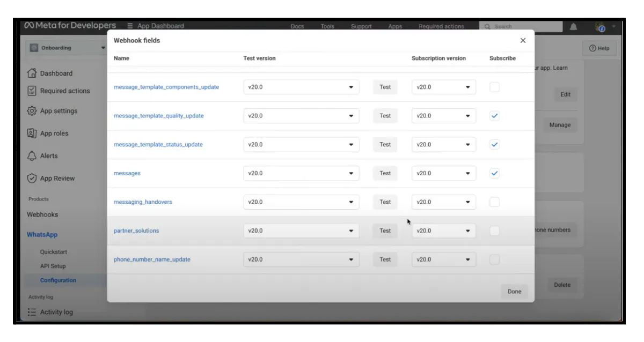Enable messaging_handovers subscription checkbox
This screenshot has width=644, height=342.
494,202
